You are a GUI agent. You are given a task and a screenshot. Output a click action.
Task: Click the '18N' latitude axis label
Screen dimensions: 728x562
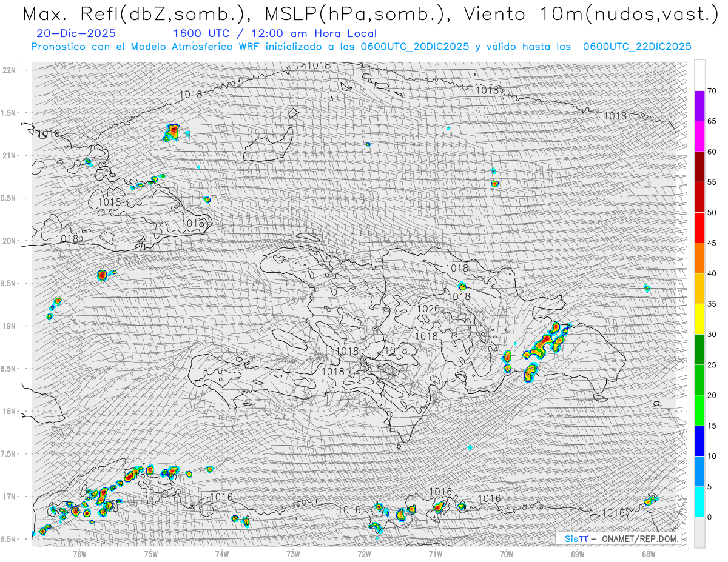tap(9, 411)
